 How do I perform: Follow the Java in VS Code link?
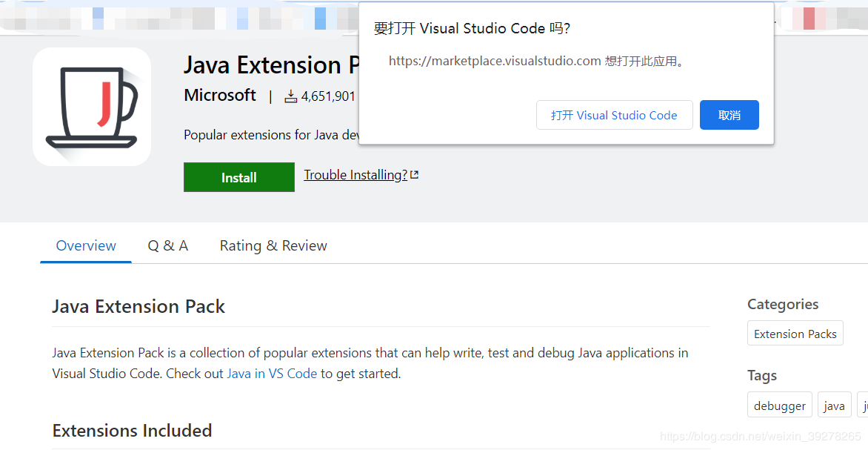[x=272, y=374]
